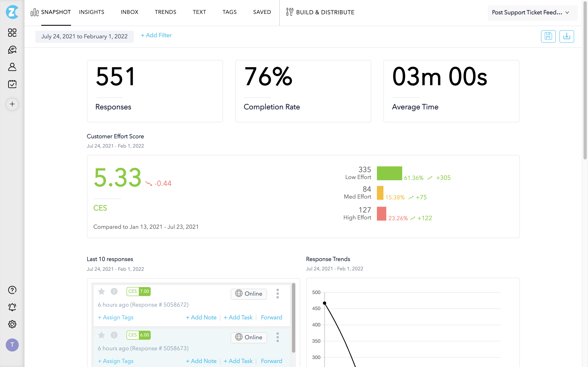Click Add Filter to filter responses
The image size is (588, 367).
(156, 35)
